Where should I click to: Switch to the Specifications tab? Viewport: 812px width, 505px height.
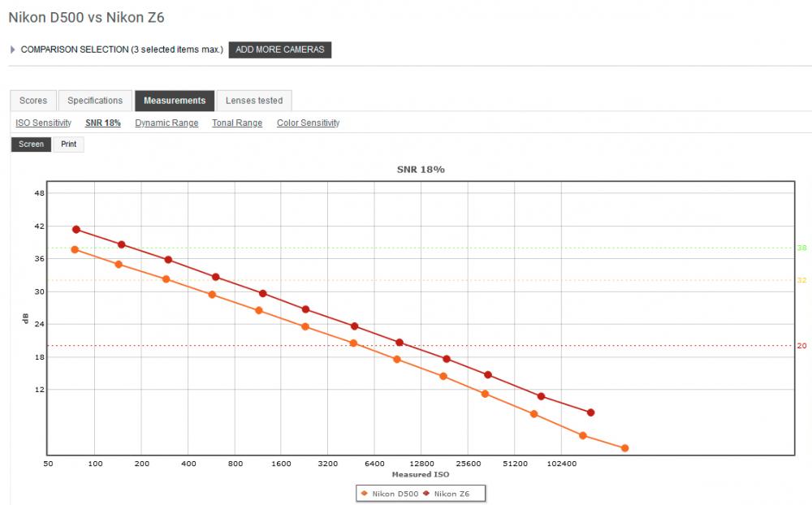tap(95, 101)
